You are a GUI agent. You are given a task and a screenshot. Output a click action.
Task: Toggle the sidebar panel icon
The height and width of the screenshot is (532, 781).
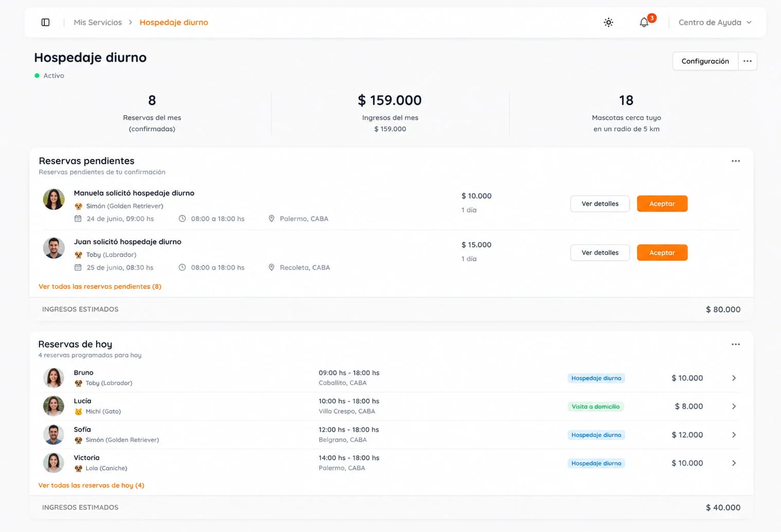pyautogui.click(x=45, y=22)
